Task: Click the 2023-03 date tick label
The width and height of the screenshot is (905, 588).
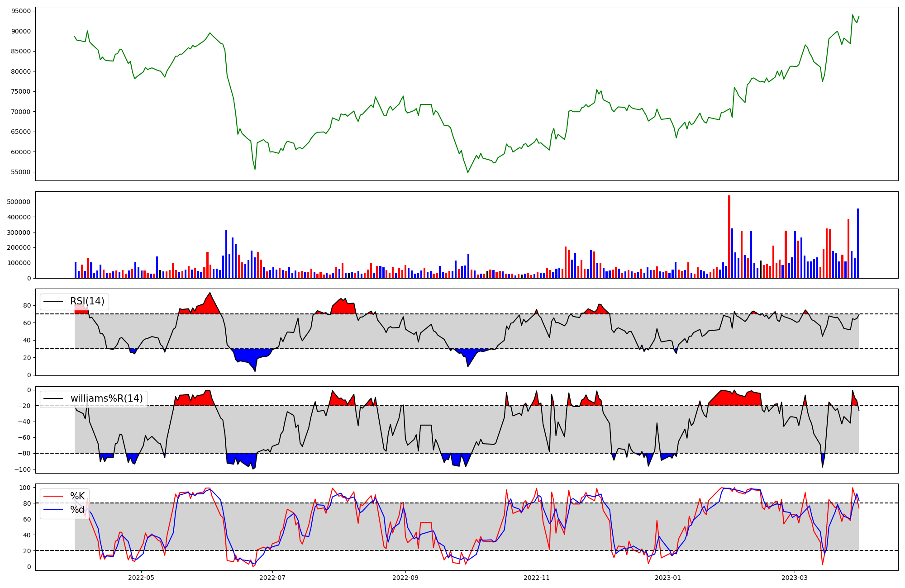Action: (x=795, y=578)
